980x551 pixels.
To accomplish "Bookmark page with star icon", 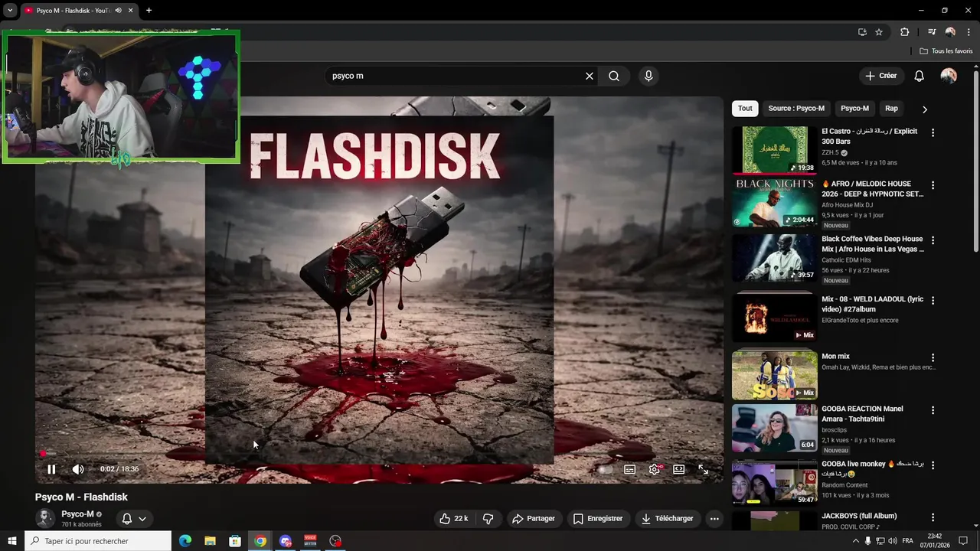I will [x=879, y=32].
